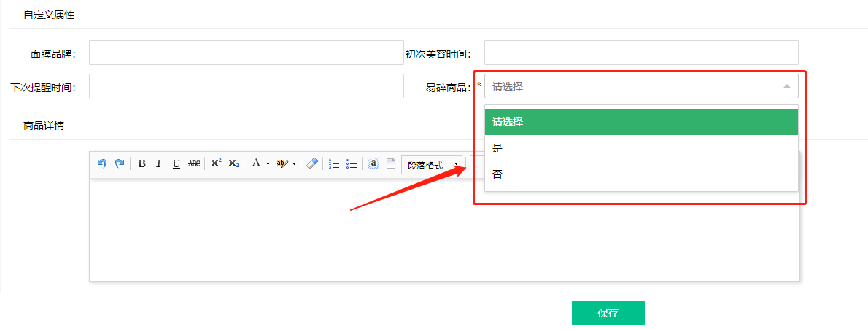This screenshot has width=868, height=329.
Task: Toggle underline formatting
Action: click(x=176, y=163)
